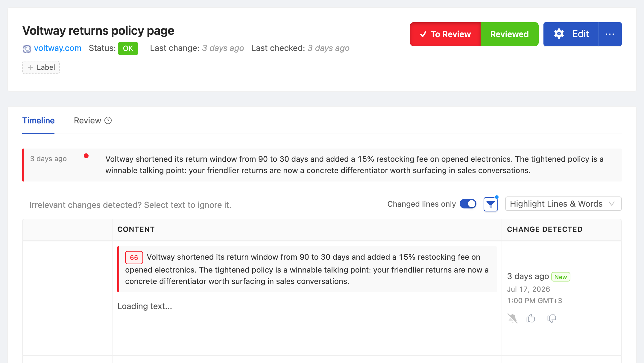
Task: Click the Review help question-mark icon
Action: [108, 120]
